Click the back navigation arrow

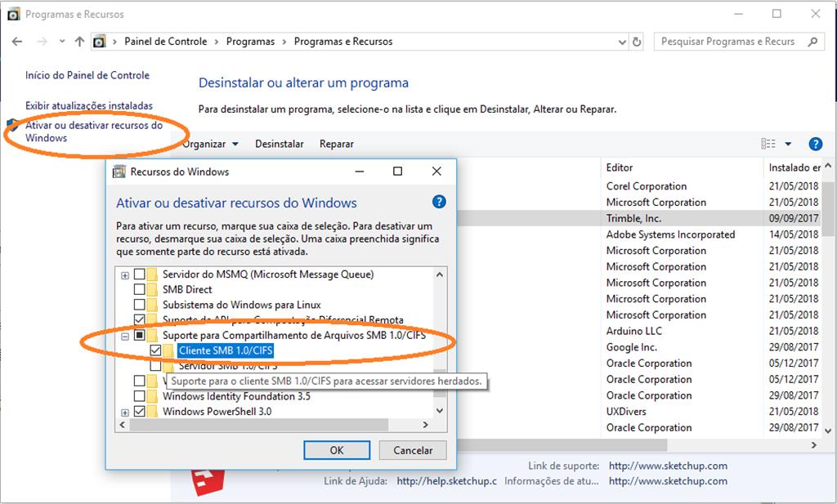[x=17, y=42]
